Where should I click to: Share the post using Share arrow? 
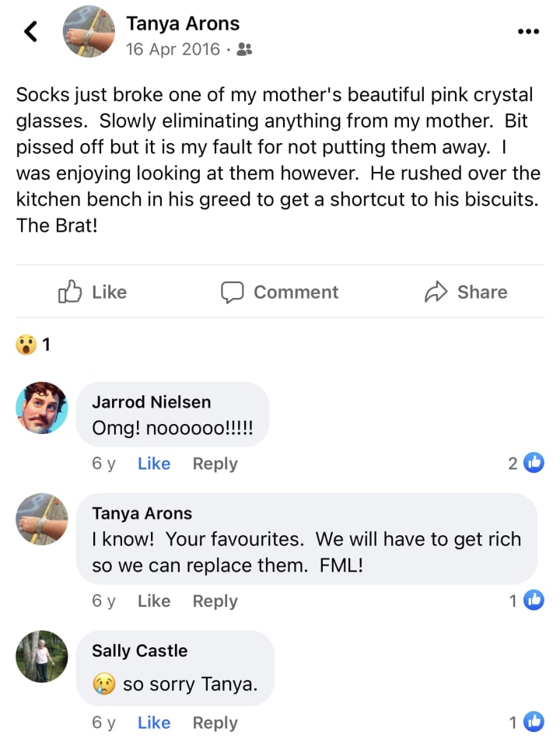coord(466,292)
